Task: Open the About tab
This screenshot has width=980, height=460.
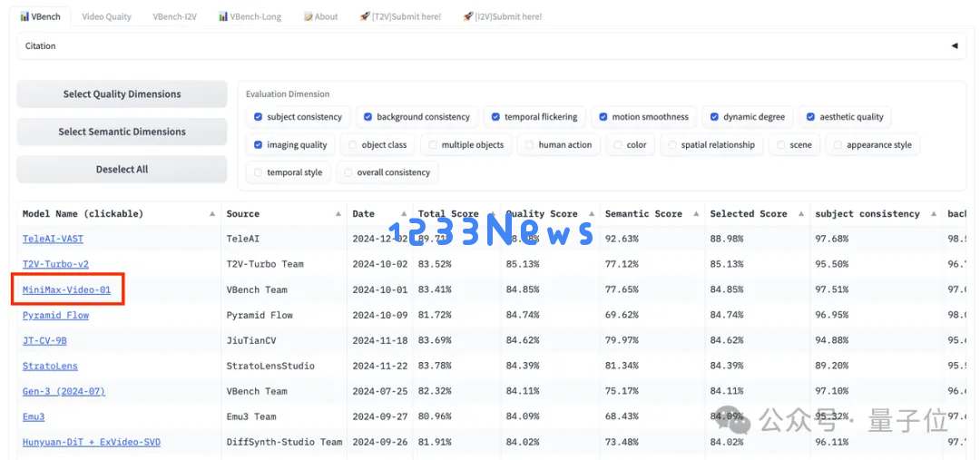Action: tap(320, 17)
